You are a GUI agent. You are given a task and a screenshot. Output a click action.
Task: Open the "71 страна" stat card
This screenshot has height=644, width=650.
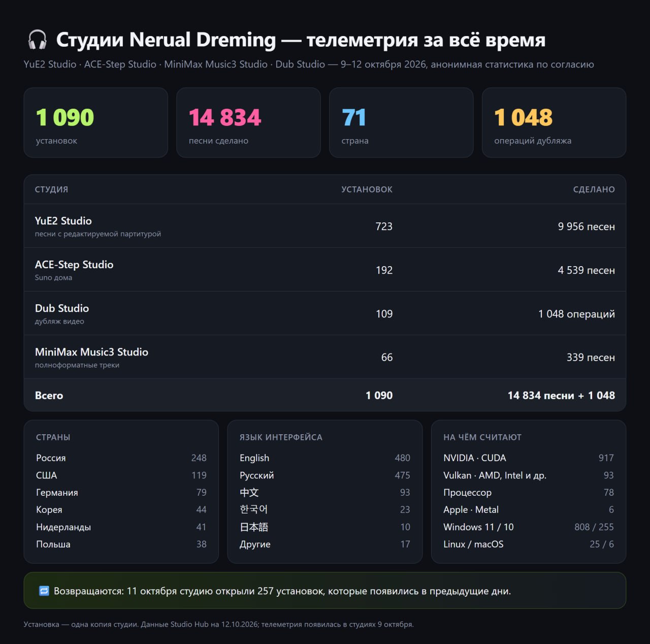click(x=401, y=122)
